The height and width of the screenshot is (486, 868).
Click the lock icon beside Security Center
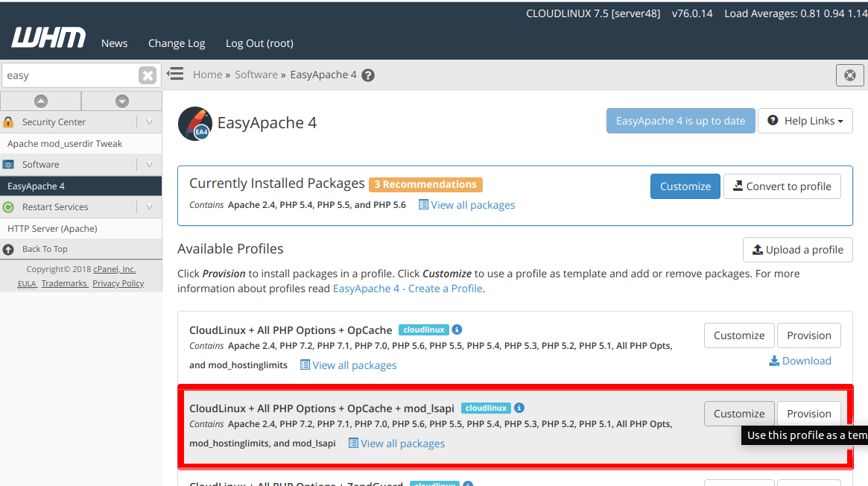[9, 121]
